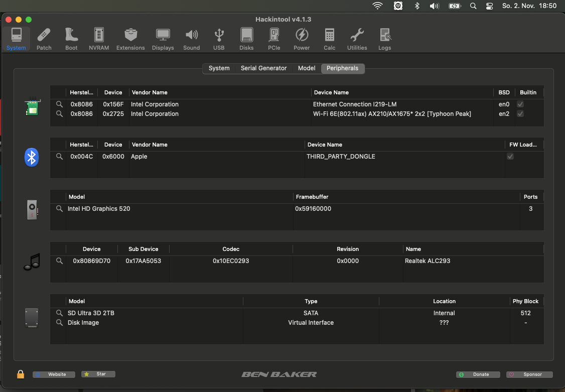Click the Sponsor button
Image resolution: width=565 pixels, height=392 pixels.
click(529, 374)
